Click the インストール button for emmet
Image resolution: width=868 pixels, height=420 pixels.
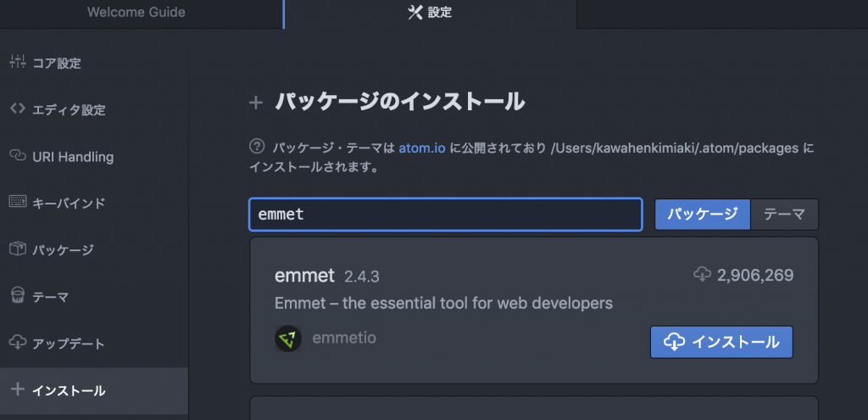coord(721,342)
